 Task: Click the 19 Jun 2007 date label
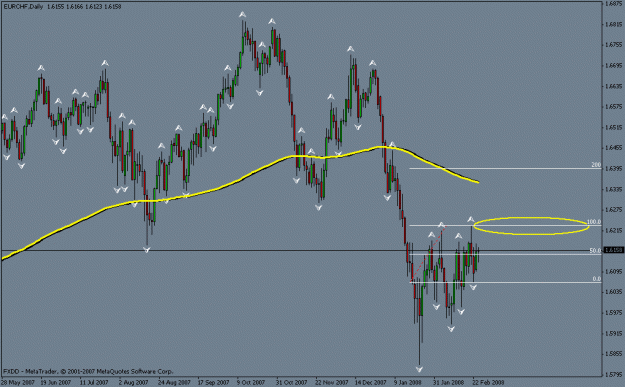(x=56, y=382)
